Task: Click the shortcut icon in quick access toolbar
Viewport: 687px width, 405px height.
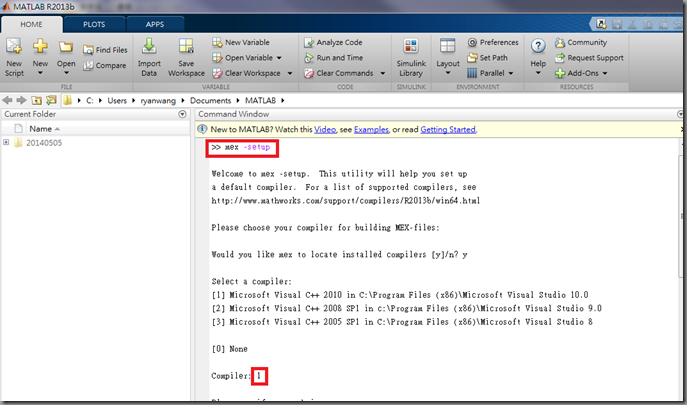Action: pyautogui.click(x=601, y=24)
